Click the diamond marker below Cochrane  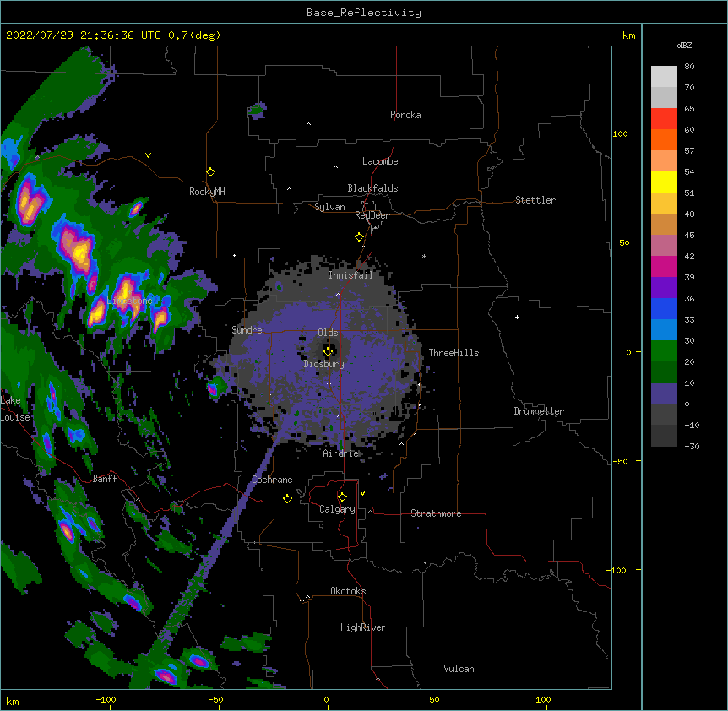pyautogui.click(x=287, y=498)
